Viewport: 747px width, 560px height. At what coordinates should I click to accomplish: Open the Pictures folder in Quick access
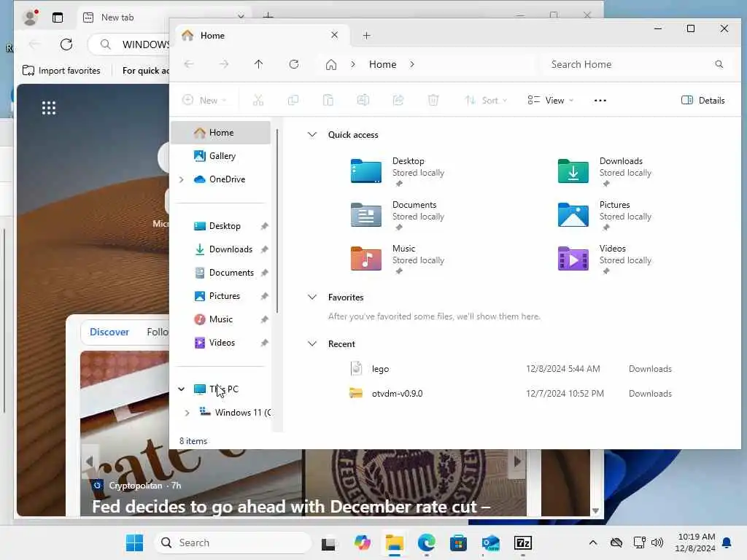click(x=605, y=215)
